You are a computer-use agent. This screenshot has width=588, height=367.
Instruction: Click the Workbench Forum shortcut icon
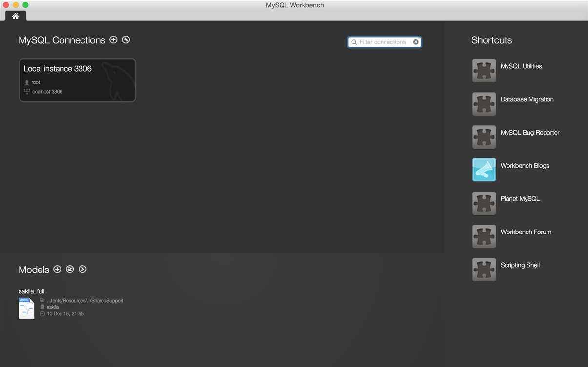pos(484,236)
